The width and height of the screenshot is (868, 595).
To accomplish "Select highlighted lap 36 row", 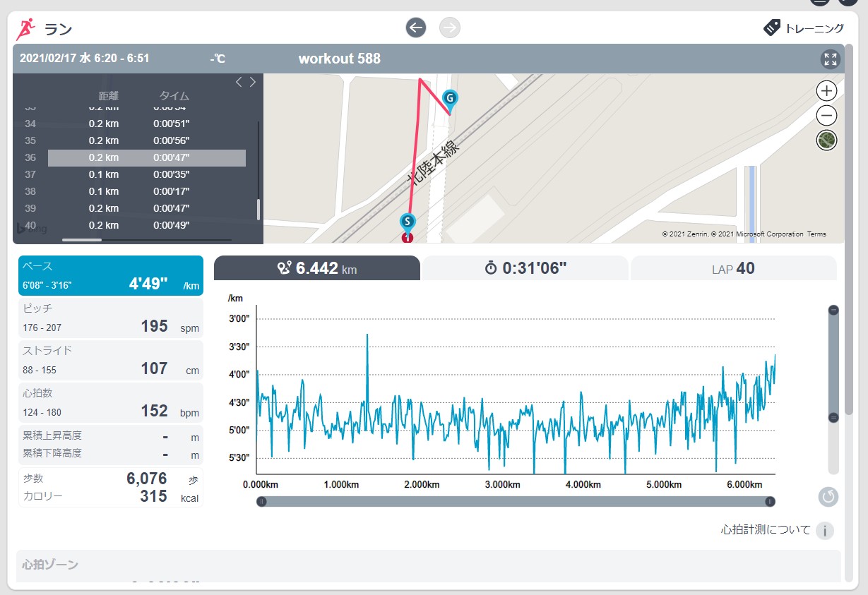I will (x=147, y=157).
